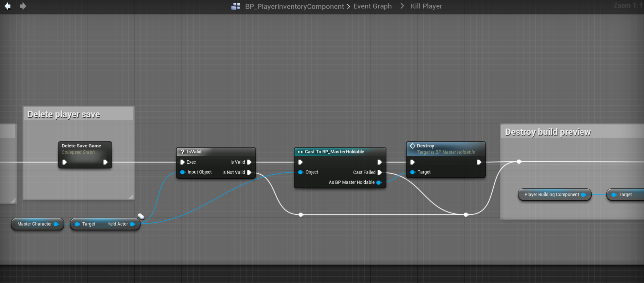Click the resize handle of Delete player save comment

coord(131,197)
